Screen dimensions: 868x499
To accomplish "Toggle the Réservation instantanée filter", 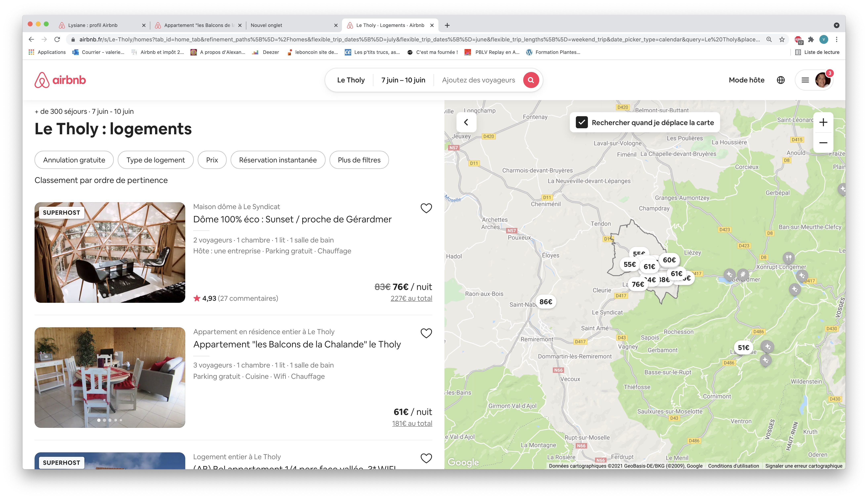I will (x=278, y=160).
